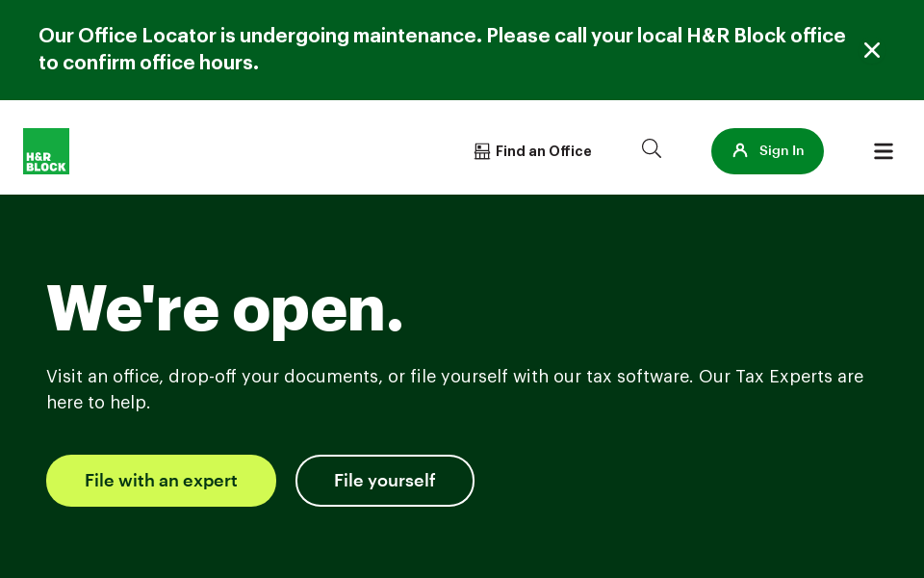The height and width of the screenshot is (578, 924).
Task: Click the person icon inside the Sign In button
Action: (740, 150)
